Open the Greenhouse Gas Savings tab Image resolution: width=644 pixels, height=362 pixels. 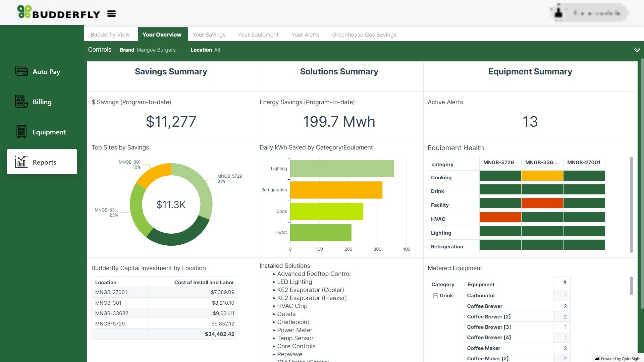[x=364, y=35]
